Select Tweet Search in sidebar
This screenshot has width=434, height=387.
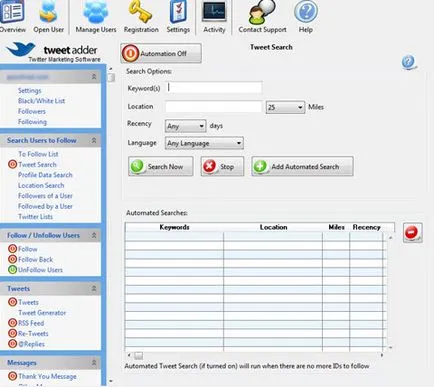37,164
